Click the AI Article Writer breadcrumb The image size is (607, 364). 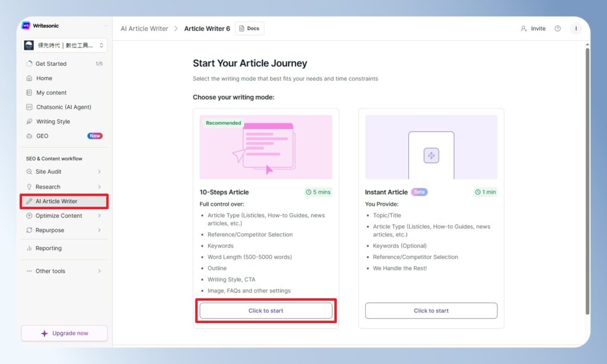coord(145,28)
